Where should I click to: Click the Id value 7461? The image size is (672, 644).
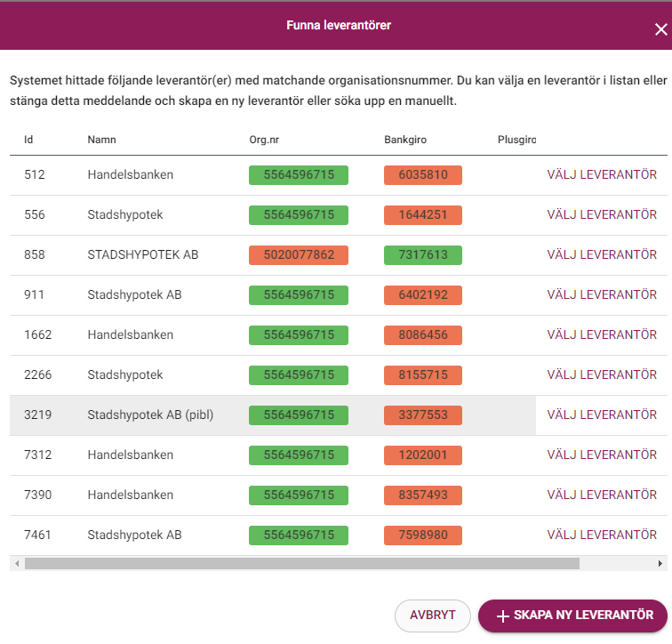tap(37, 535)
